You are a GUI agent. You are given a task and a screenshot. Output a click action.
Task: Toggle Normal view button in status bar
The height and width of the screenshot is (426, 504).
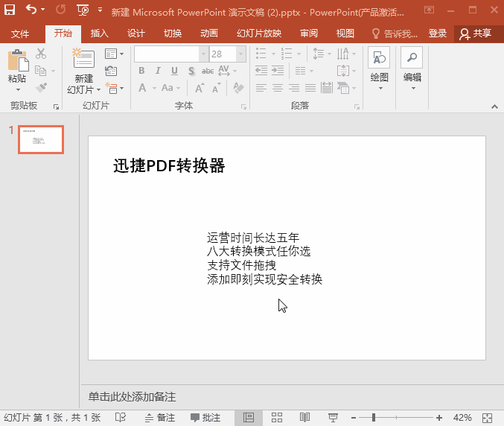point(249,418)
